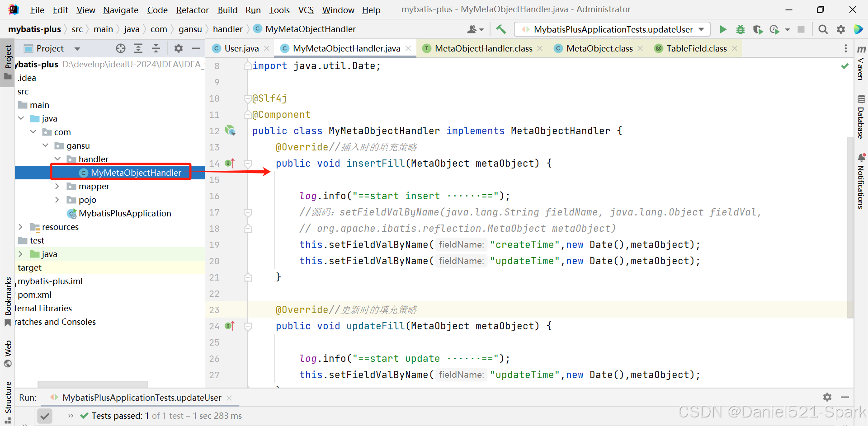Image resolution: width=868 pixels, height=426 pixels.
Task: Expand the run output double-chevron button
Action: click(x=71, y=416)
